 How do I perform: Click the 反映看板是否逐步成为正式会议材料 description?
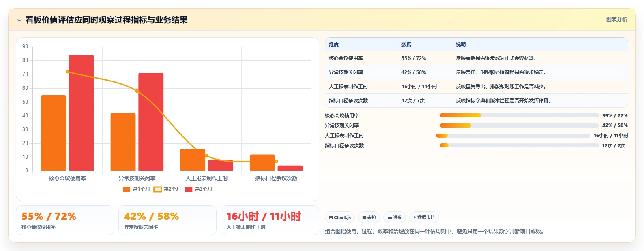(x=497, y=58)
